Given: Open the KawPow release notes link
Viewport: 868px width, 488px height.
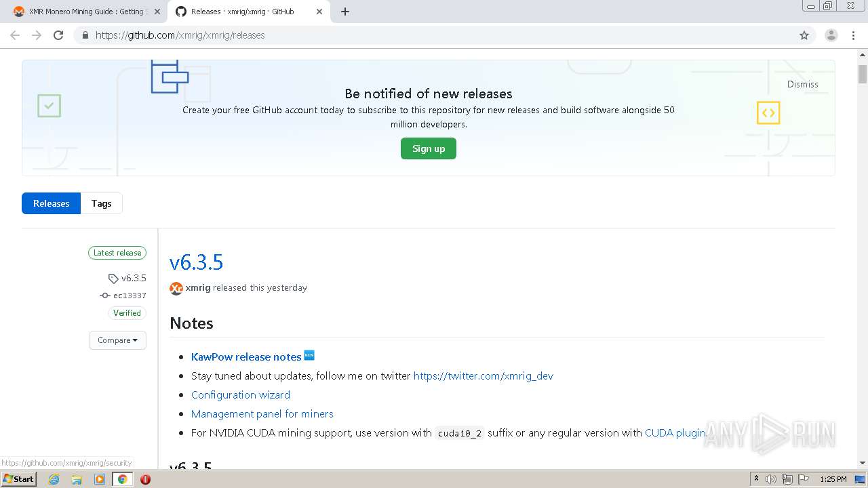Looking at the screenshot, I should (x=246, y=357).
